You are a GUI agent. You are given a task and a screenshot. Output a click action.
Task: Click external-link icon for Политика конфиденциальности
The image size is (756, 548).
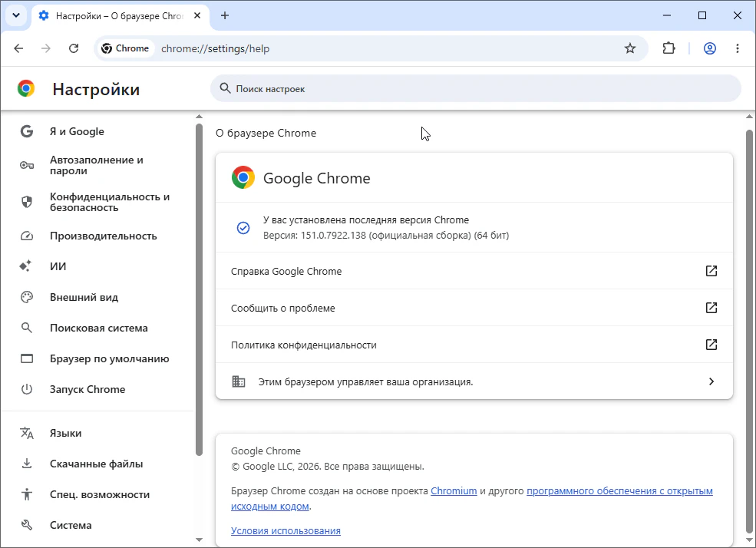[711, 344]
